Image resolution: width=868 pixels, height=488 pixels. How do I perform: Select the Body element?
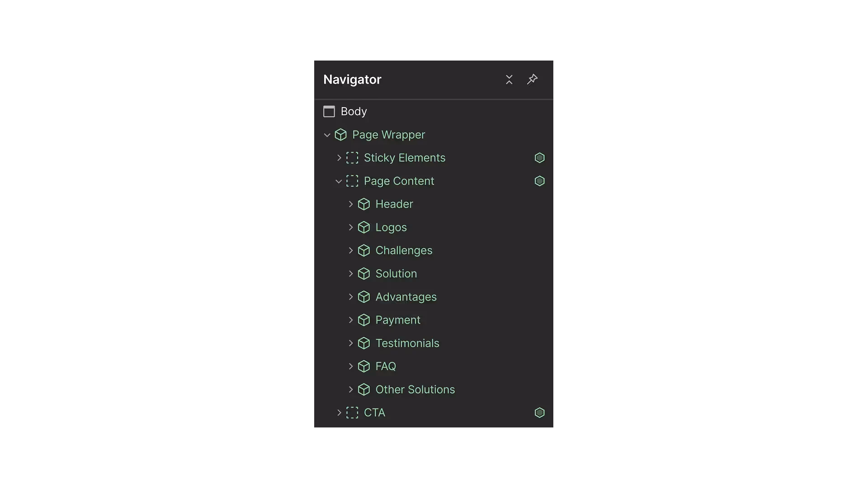click(x=354, y=111)
